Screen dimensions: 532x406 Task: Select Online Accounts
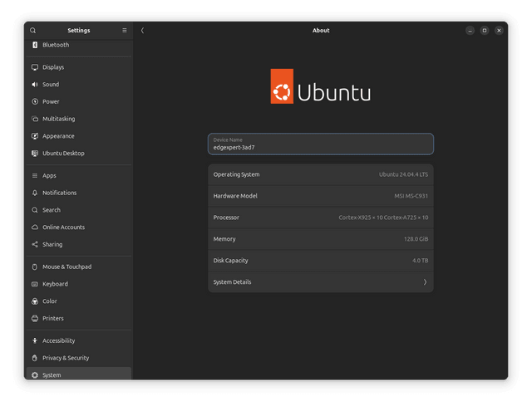pyautogui.click(x=79, y=227)
